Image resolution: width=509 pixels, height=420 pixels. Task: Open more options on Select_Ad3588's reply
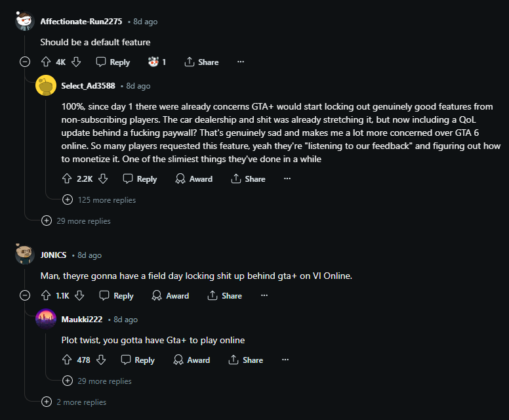(287, 178)
